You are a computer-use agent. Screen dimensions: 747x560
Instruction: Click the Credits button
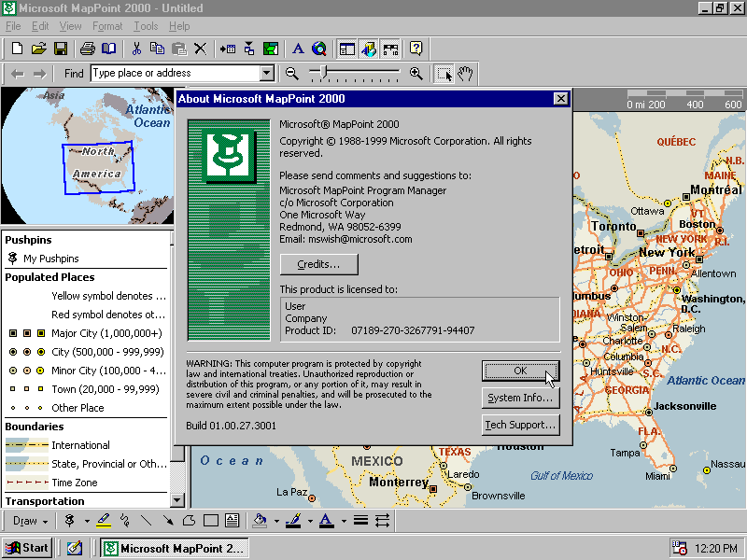point(318,264)
